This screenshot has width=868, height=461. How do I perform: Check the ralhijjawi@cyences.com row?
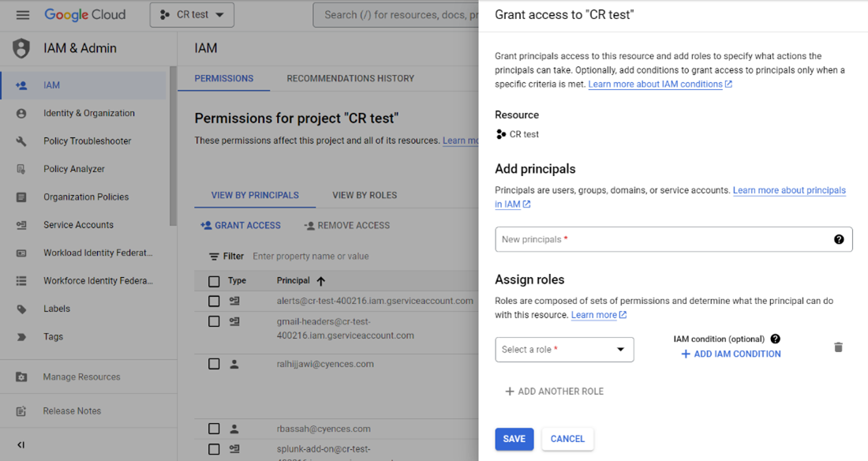(x=214, y=364)
